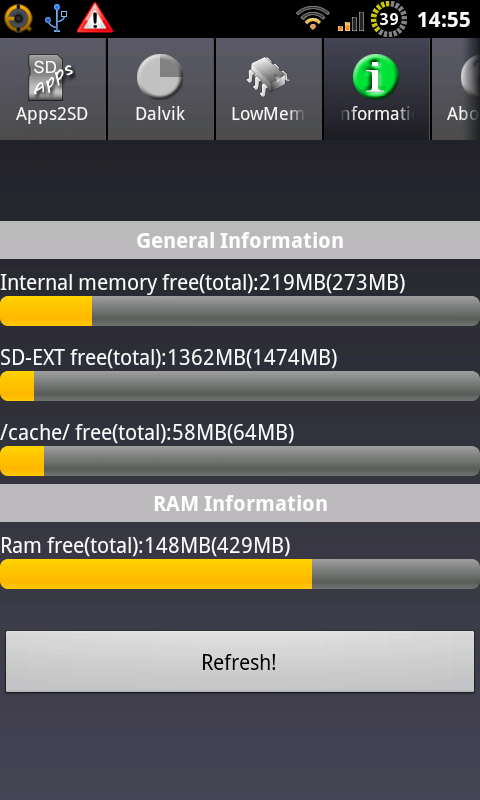
Task: Select the Dalvik pie chart icon
Action: (x=160, y=77)
